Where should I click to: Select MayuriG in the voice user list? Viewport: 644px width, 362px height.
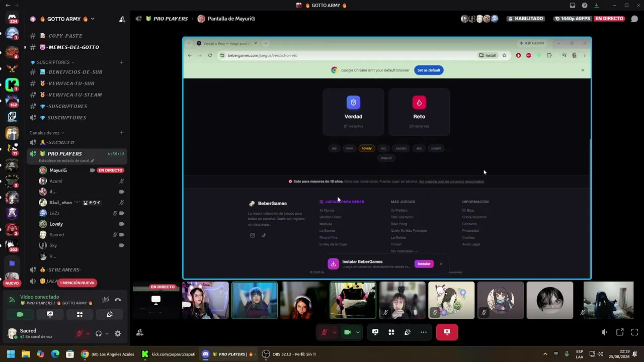click(x=76, y=170)
